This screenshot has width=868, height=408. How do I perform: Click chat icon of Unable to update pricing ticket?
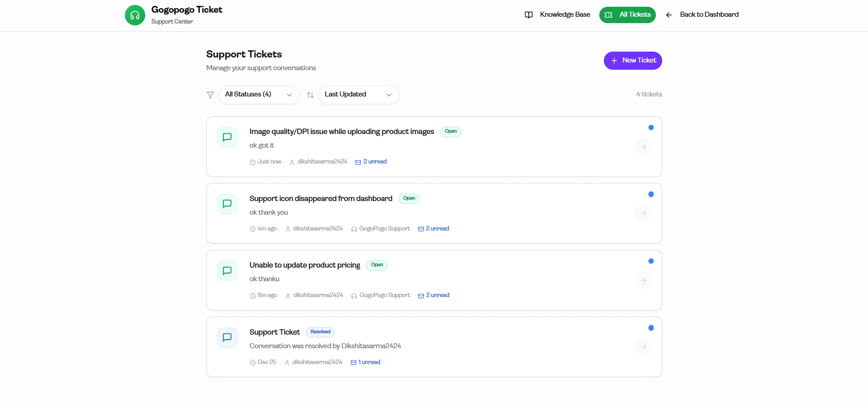click(228, 271)
